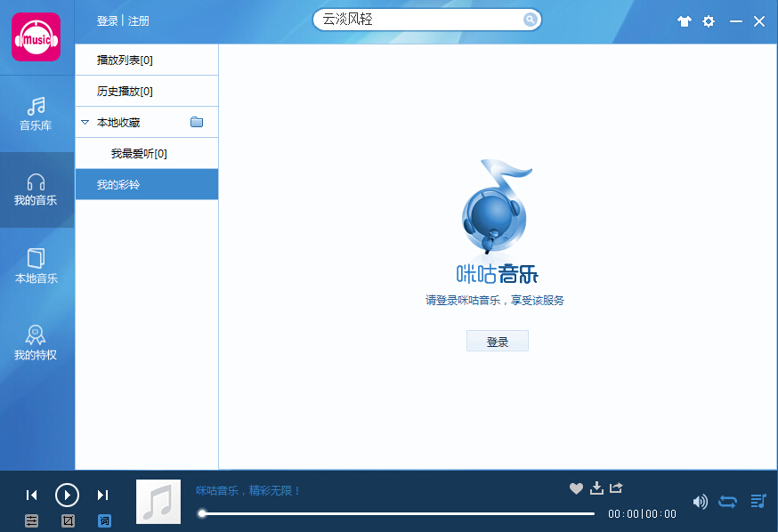Open the lyrics (词) panel
778x532 pixels.
104,520
